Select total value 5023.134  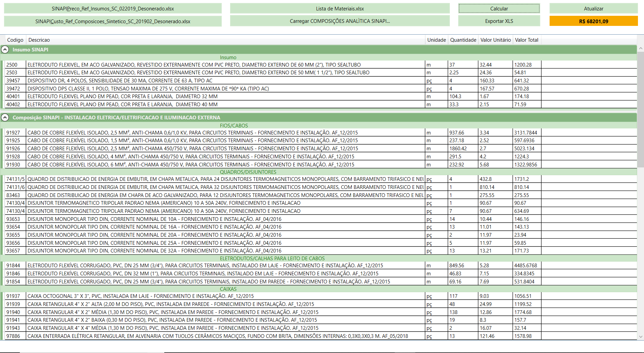[527, 149]
